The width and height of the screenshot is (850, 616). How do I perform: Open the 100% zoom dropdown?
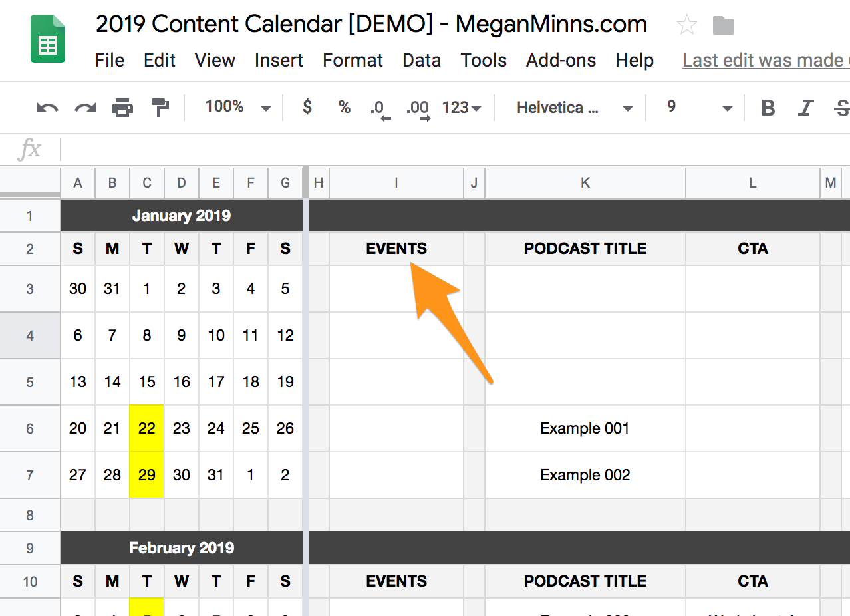point(237,107)
